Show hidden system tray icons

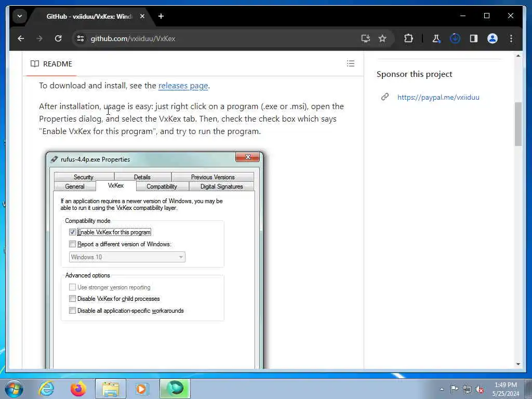(x=442, y=389)
